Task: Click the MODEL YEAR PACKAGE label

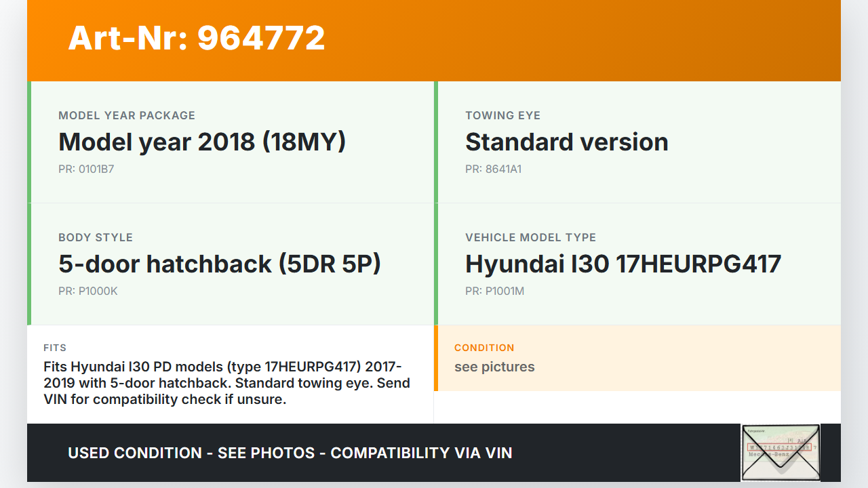Action: coord(127,115)
